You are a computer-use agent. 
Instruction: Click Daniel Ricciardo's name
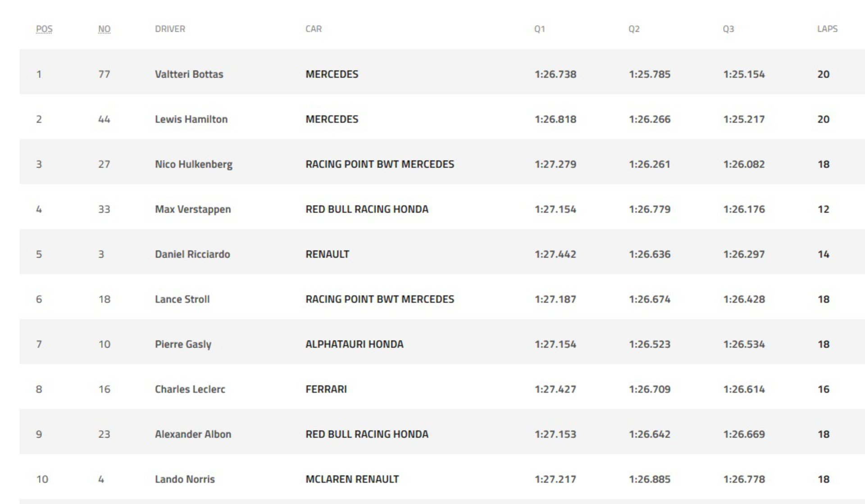click(192, 254)
